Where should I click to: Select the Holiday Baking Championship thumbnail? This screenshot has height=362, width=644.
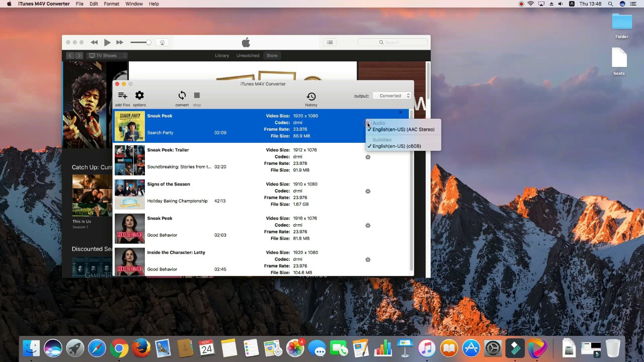pos(130,195)
